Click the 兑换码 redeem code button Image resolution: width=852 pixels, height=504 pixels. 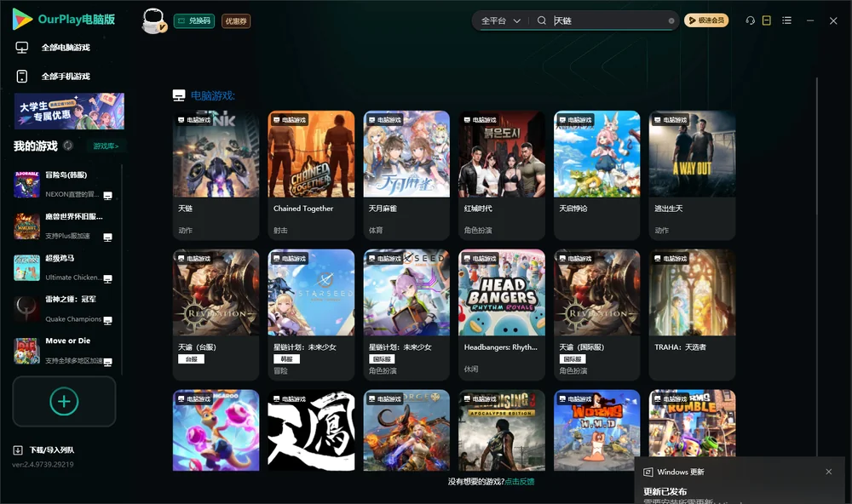194,20
